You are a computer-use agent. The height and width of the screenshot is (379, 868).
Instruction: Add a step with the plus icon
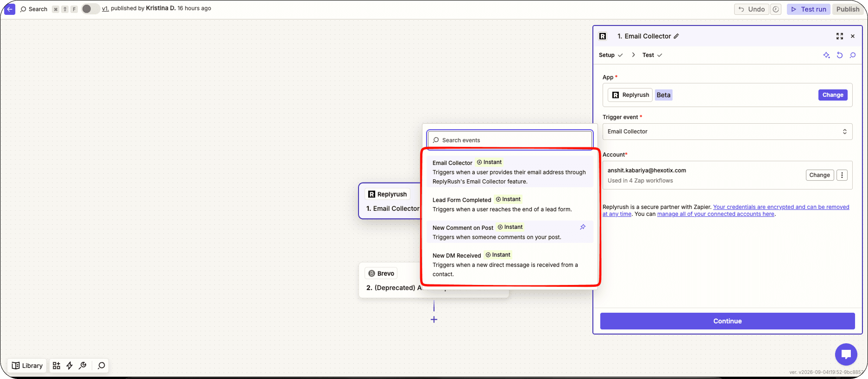434,320
